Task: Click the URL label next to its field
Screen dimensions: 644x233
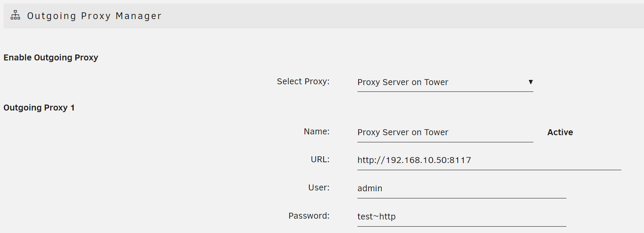Action: (x=320, y=159)
